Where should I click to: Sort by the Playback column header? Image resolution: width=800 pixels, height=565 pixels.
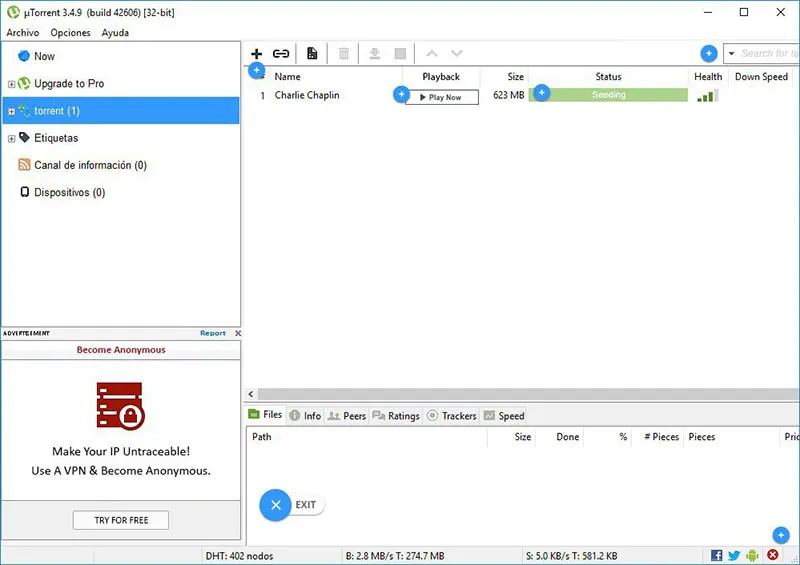point(441,77)
